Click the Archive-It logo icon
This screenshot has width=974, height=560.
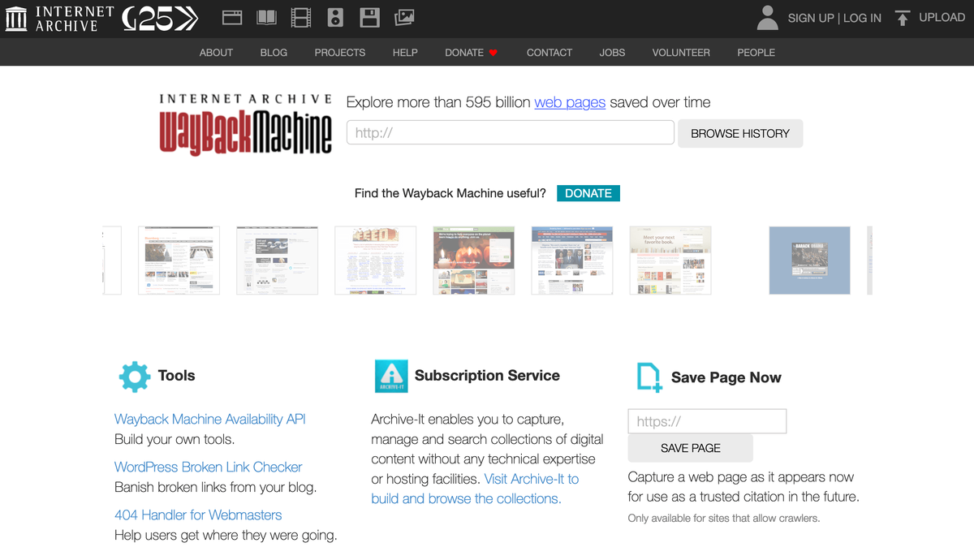point(391,377)
